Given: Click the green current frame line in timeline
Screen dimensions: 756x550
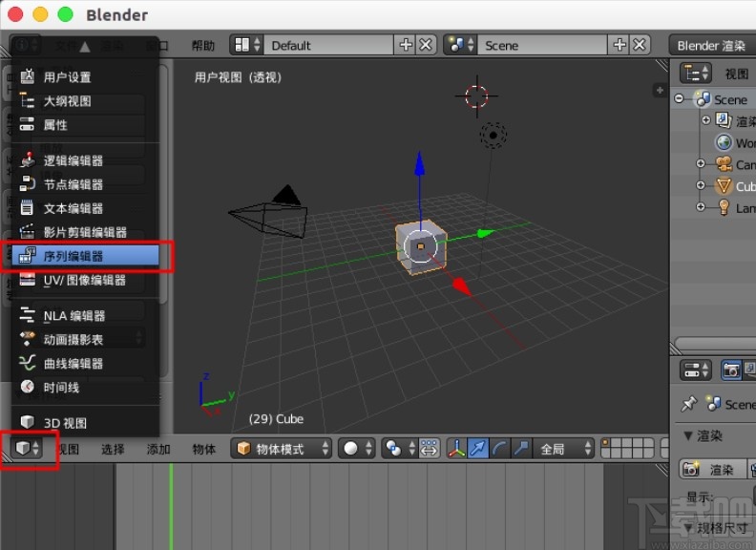Looking at the screenshot, I should [x=171, y=507].
